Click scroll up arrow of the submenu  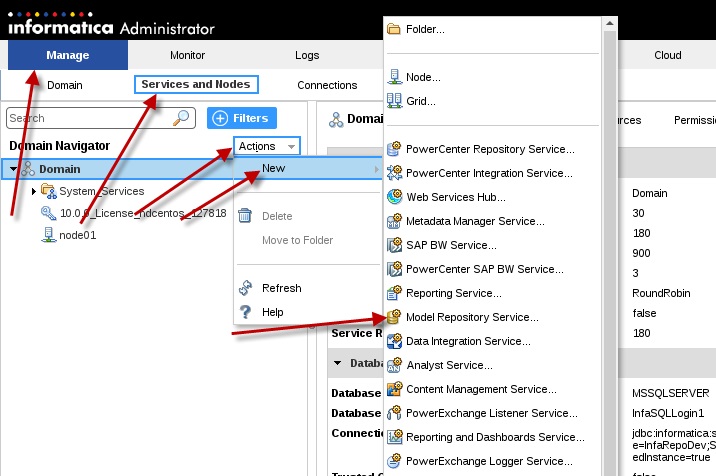[x=610, y=23]
